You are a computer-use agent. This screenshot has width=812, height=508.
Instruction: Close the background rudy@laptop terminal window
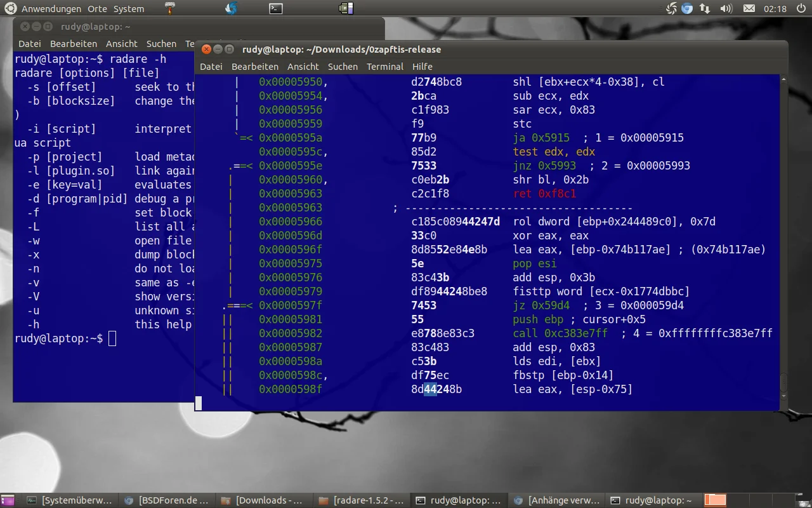coord(24,27)
